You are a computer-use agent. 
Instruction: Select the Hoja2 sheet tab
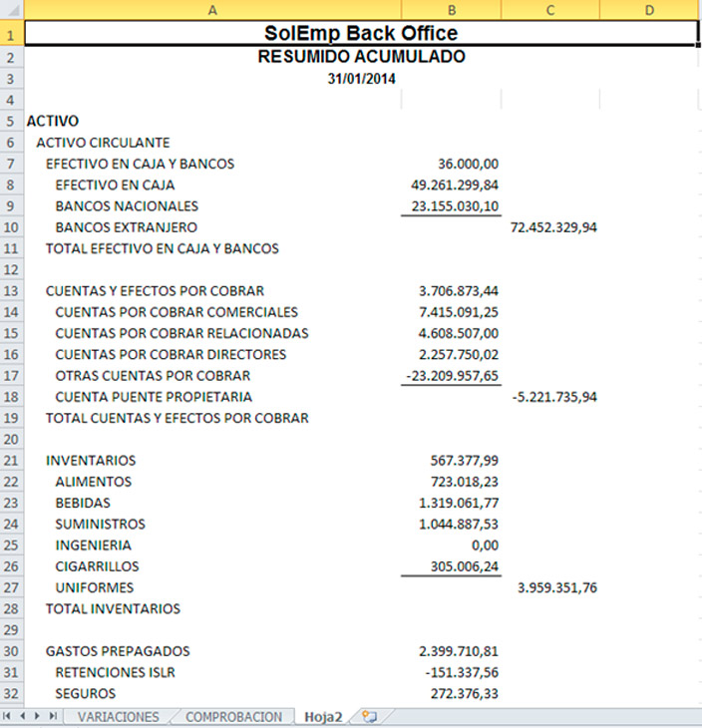(x=324, y=717)
